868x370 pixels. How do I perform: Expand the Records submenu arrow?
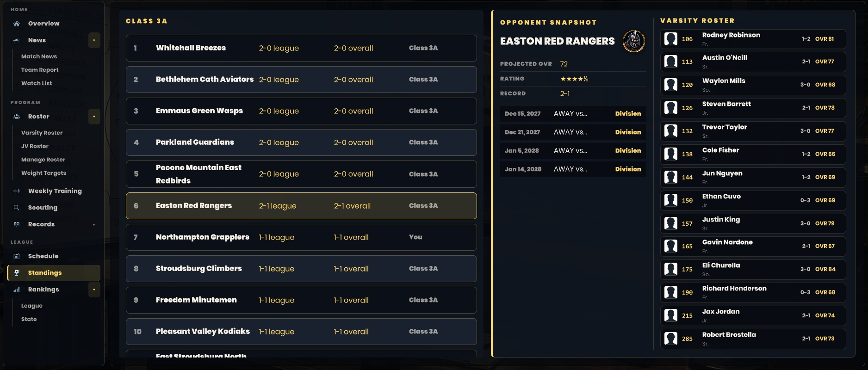94,224
